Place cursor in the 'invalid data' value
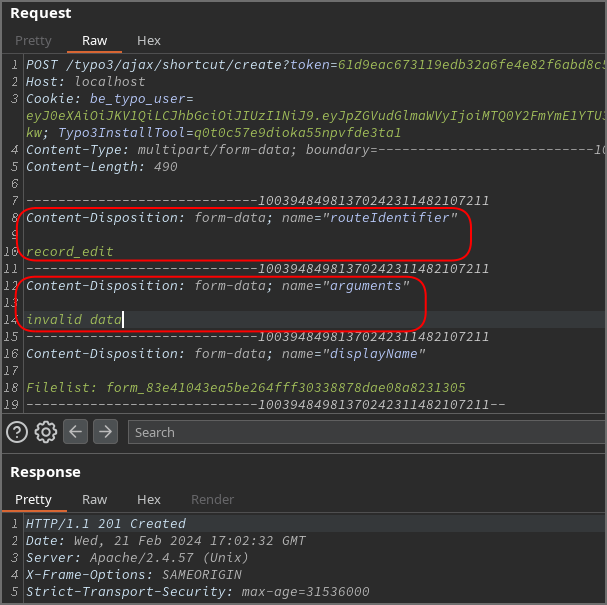This screenshot has width=607, height=605. point(74,319)
